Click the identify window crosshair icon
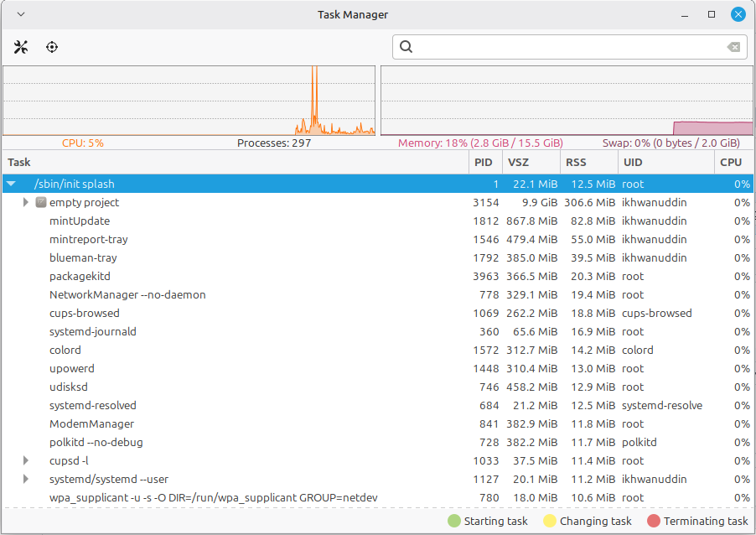The image size is (756, 535). coord(52,47)
